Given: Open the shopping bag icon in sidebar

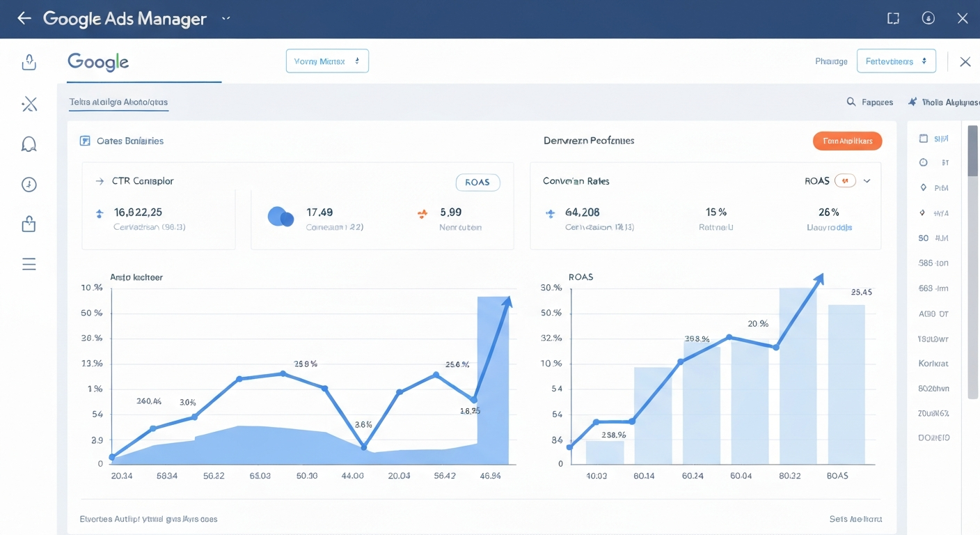Looking at the screenshot, I should (x=29, y=224).
